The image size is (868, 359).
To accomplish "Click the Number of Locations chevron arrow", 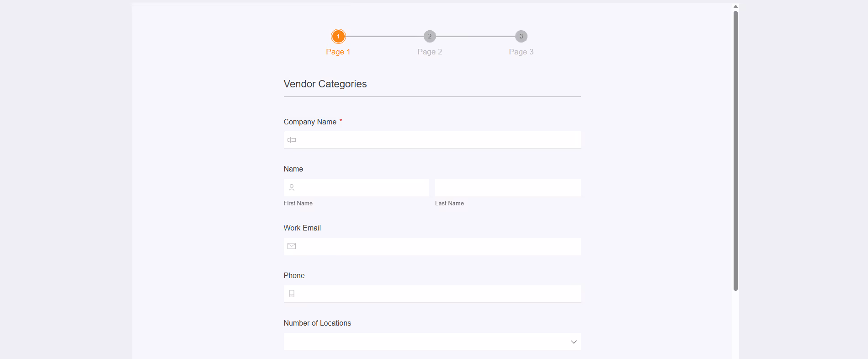I will [x=574, y=342].
